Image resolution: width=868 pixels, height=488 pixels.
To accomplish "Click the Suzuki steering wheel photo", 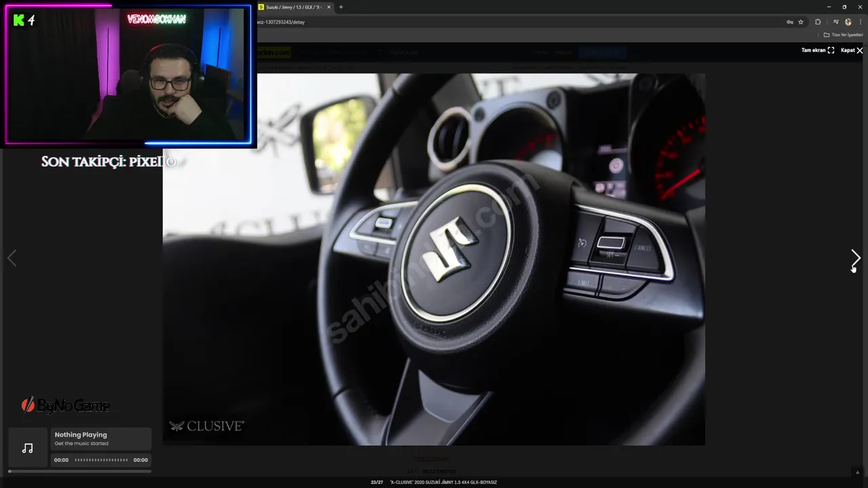I will [434, 259].
